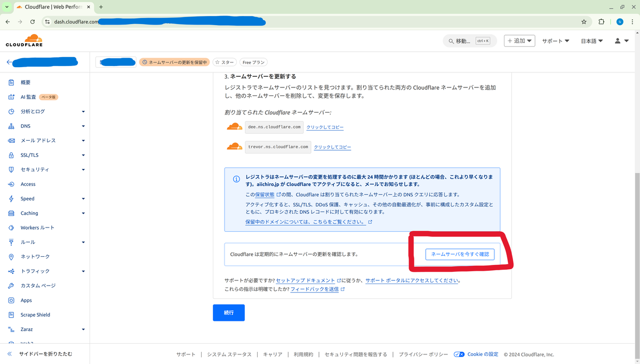Click the Access sidebar icon
This screenshot has width=640, height=364.
pyautogui.click(x=11, y=184)
